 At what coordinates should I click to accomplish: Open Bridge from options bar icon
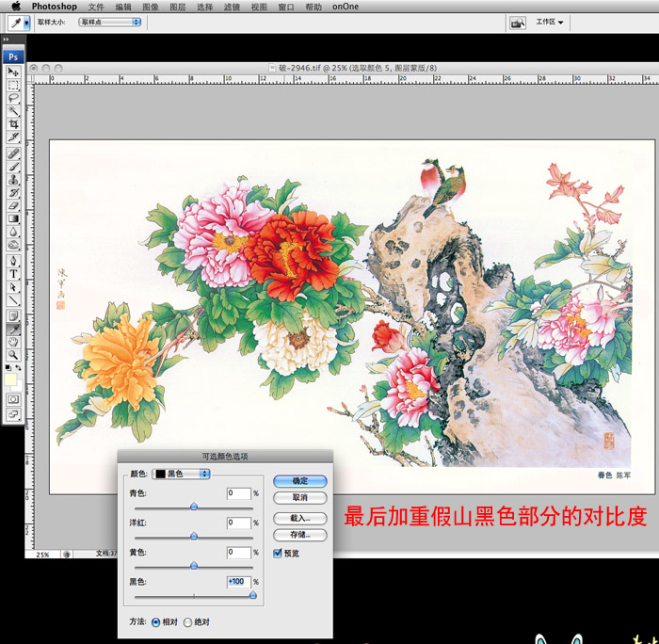pos(518,23)
